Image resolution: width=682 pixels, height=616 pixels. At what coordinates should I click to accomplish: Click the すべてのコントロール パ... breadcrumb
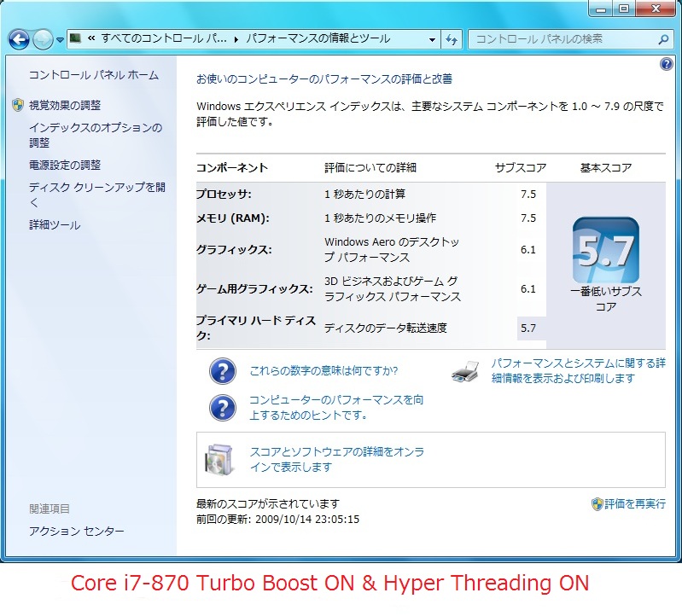(164, 38)
